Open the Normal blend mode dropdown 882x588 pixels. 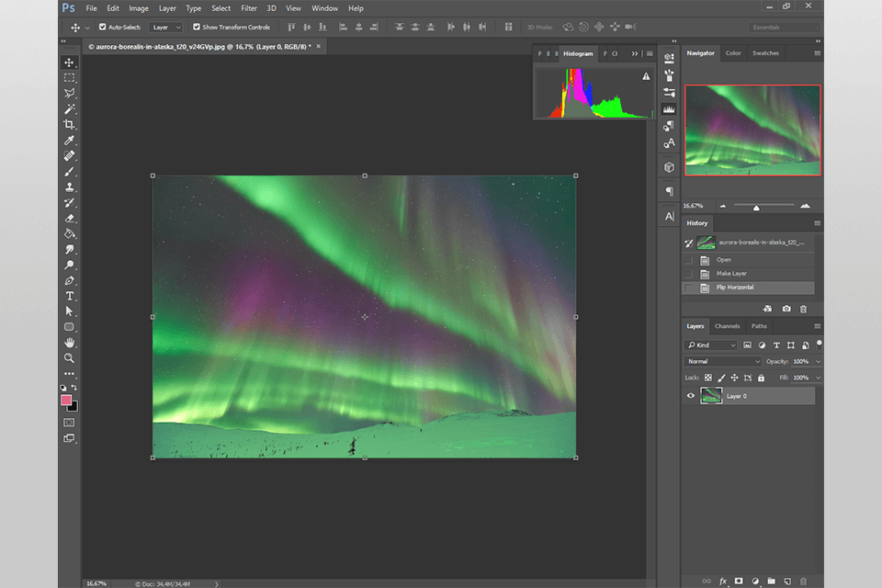coord(723,361)
